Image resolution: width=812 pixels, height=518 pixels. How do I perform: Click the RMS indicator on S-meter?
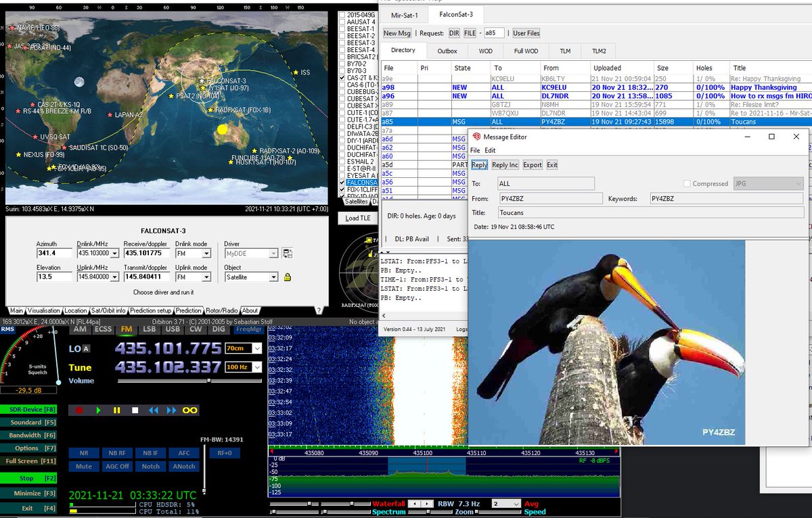[x=7, y=329]
